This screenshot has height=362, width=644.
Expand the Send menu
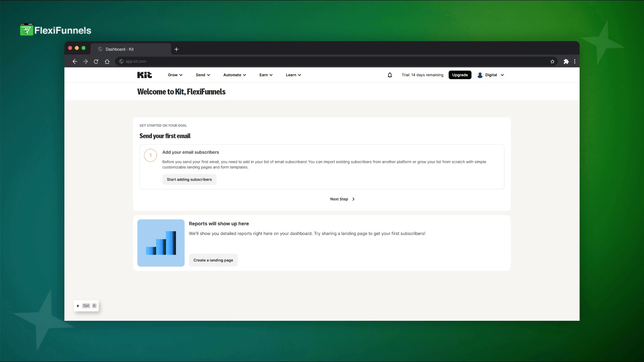[x=203, y=75]
